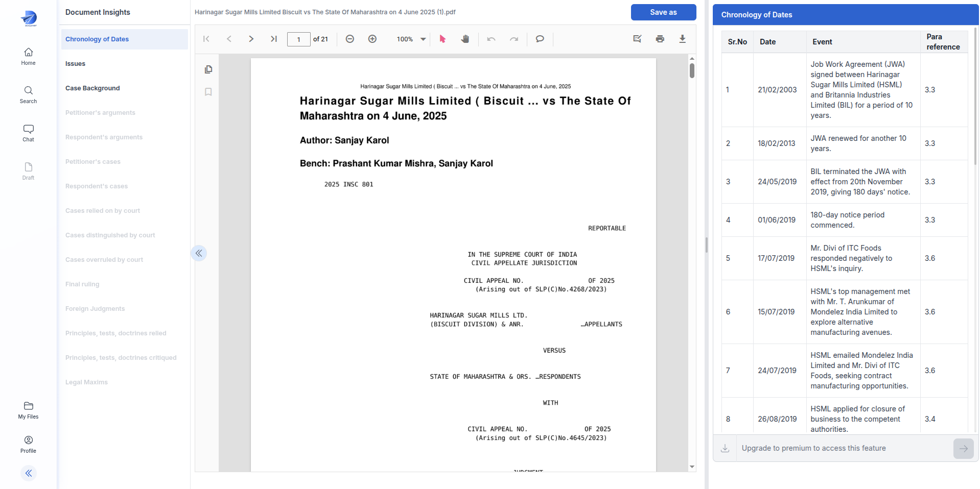The image size is (980, 489).
Task: Click the PDF viewer vertical scrollbar thumb
Action: click(692, 70)
